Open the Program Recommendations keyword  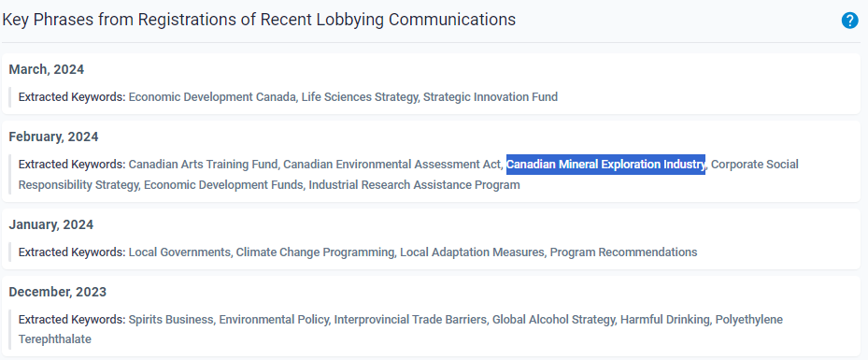(x=623, y=252)
